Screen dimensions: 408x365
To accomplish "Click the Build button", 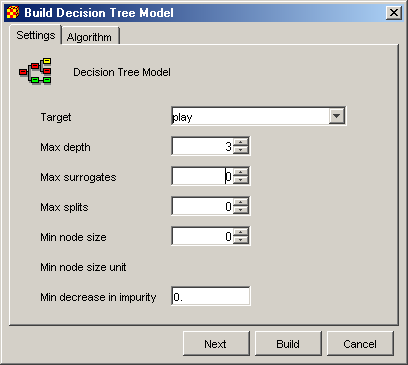I will pyautogui.click(x=288, y=344).
